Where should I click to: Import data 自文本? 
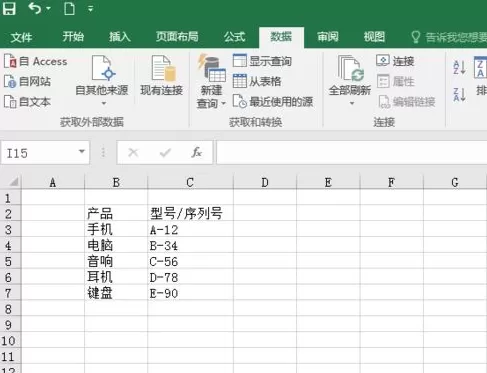tap(28, 102)
